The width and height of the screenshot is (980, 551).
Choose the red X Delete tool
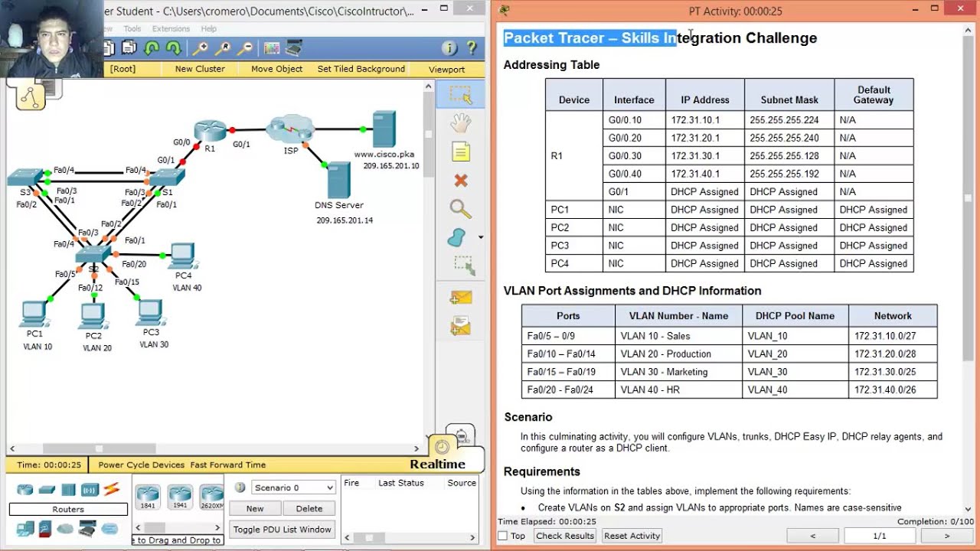(460, 181)
